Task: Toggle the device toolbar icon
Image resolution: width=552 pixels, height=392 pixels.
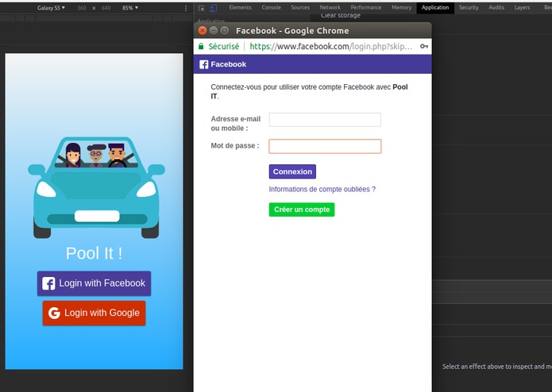Action: coord(214,8)
